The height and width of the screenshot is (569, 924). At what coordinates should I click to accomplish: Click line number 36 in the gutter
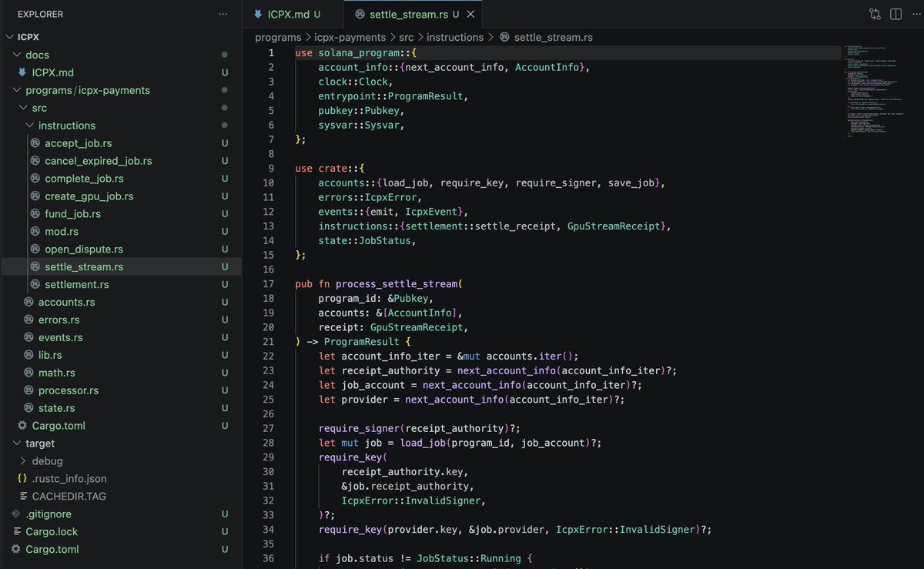click(269, 558)
